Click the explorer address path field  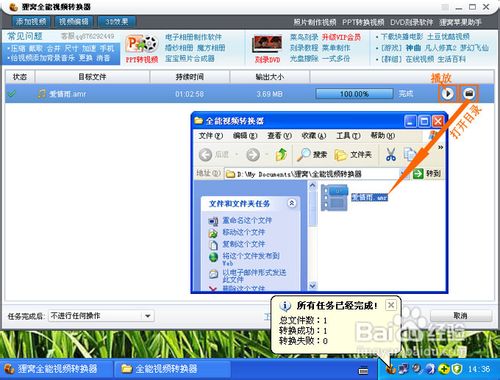(x=312, y=174)
